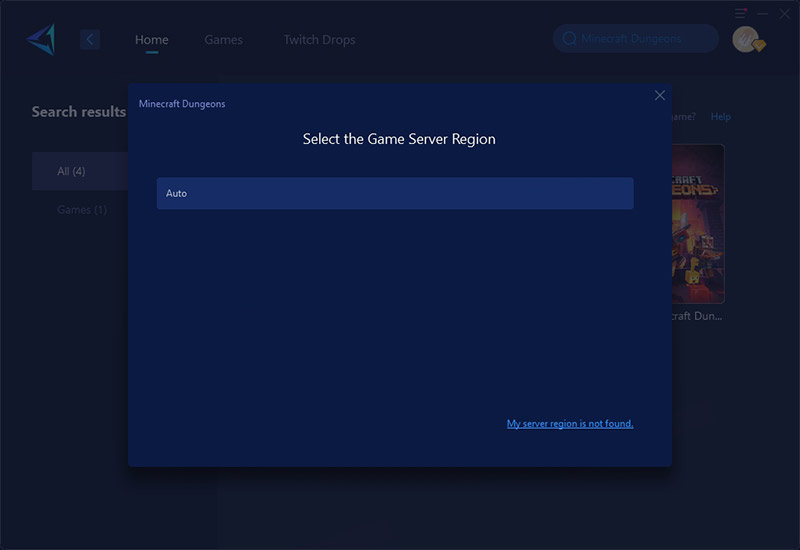Click the GearUP logo icon
The width and height of the screenshot is (800, 550).
(41, 39)
